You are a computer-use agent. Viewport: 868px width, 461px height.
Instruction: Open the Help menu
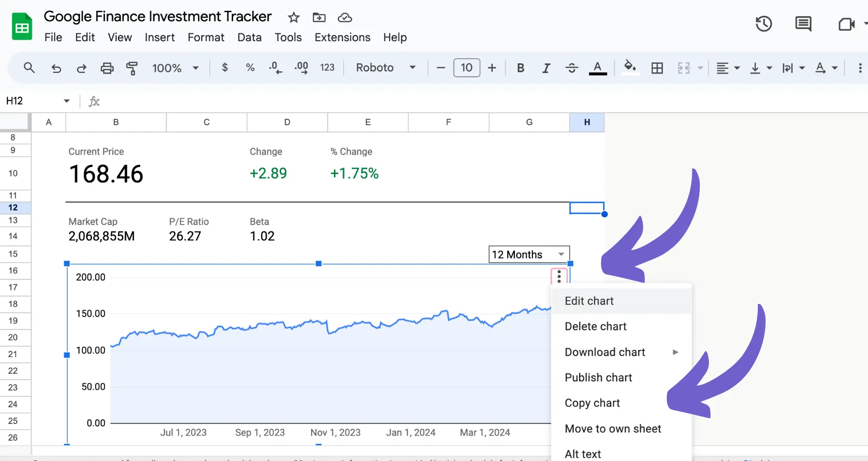[395, 37]
